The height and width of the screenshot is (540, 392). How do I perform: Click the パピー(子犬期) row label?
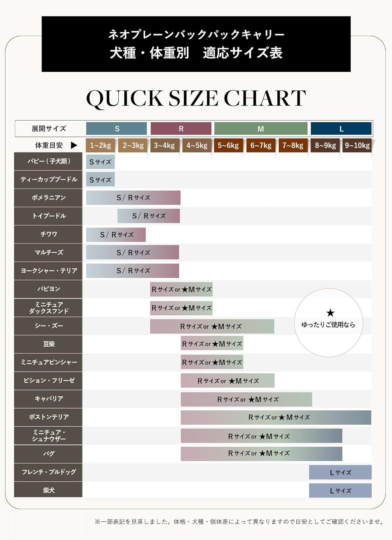(48, 161)
